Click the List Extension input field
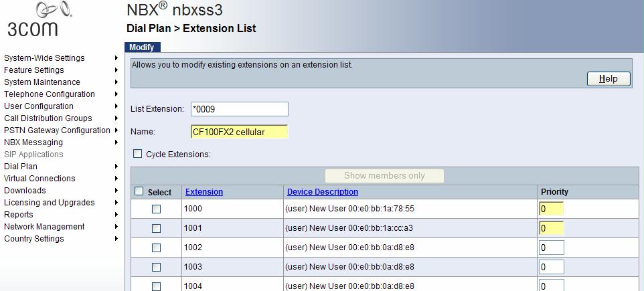 [x=239, y=109]
